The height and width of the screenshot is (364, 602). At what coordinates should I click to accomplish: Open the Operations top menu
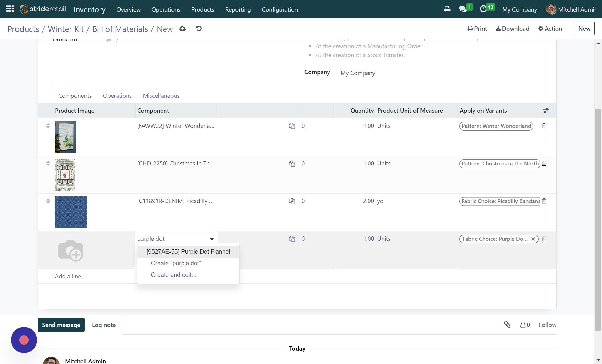pos(166,9)
